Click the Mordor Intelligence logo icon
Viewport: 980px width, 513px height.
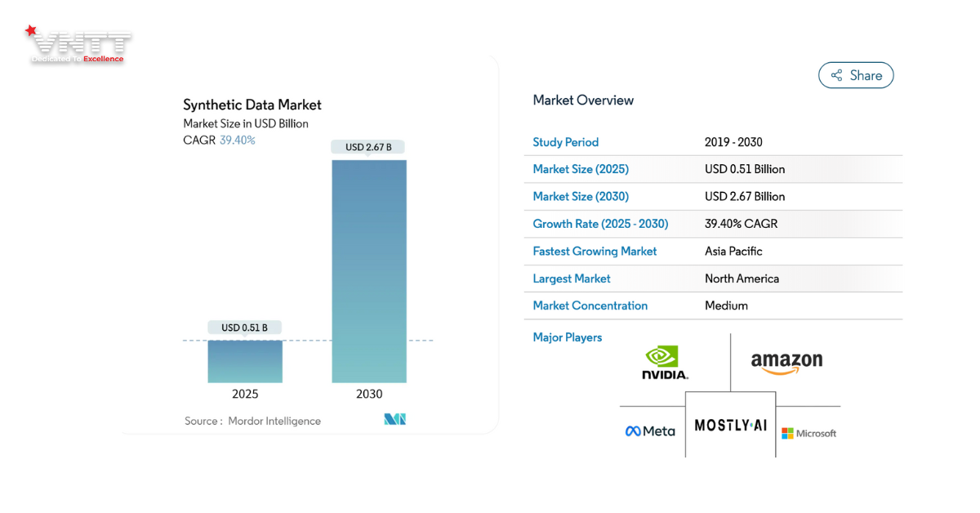point(394,419)
